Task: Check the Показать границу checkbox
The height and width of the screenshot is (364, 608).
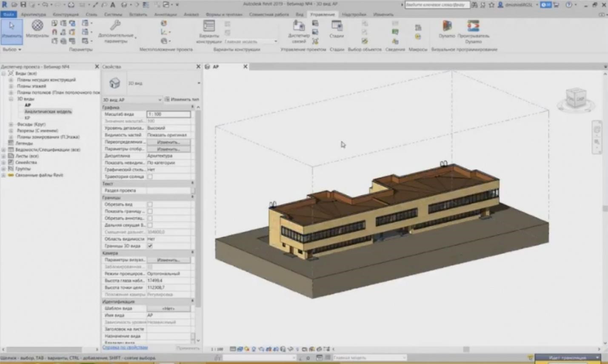Action: 151,211
